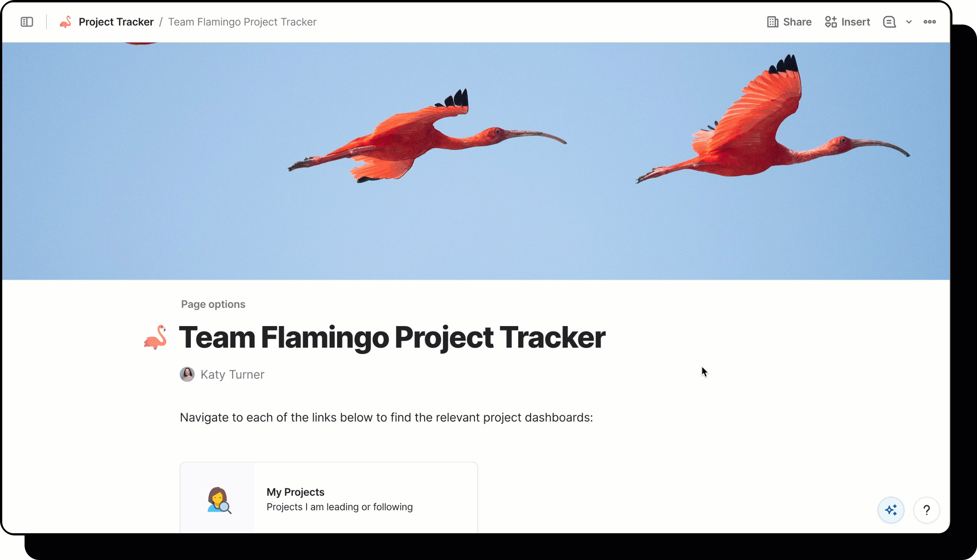This screenshot has width=977, height=560.
Task: Open the comments panel icon
Action: tap(889, 22)
